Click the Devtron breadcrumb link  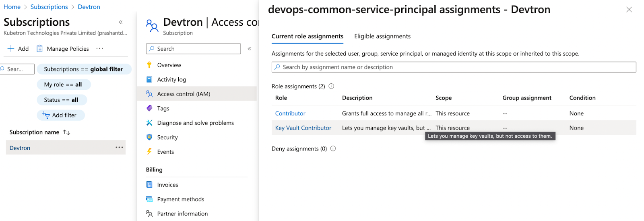[89, 7]
